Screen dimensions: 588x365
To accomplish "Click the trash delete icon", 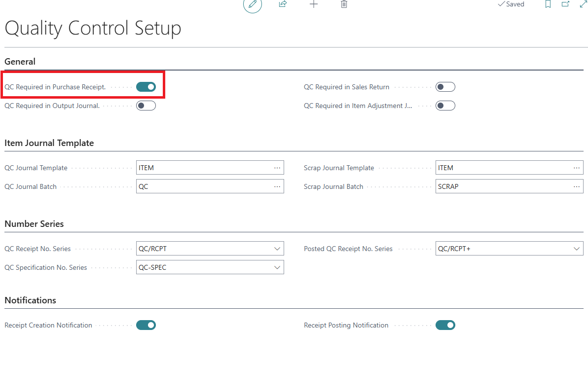I will point(344,4).
